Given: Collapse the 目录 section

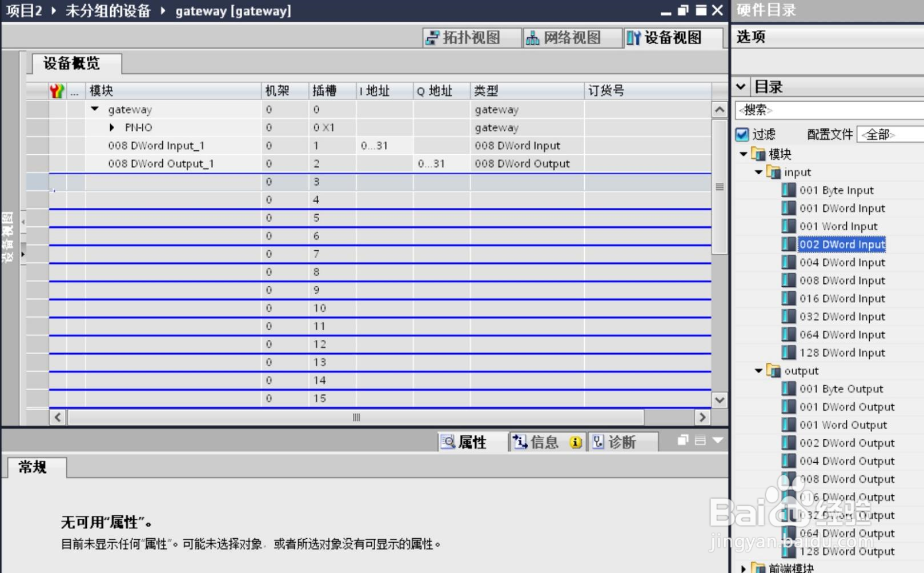Looking at the screenshot, I should [x=741, y=87].
